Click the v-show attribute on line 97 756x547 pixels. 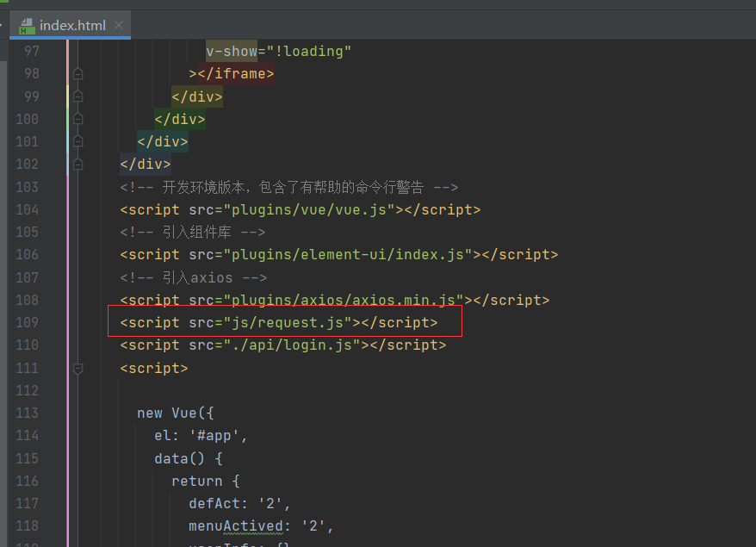(x=232, y=51)
